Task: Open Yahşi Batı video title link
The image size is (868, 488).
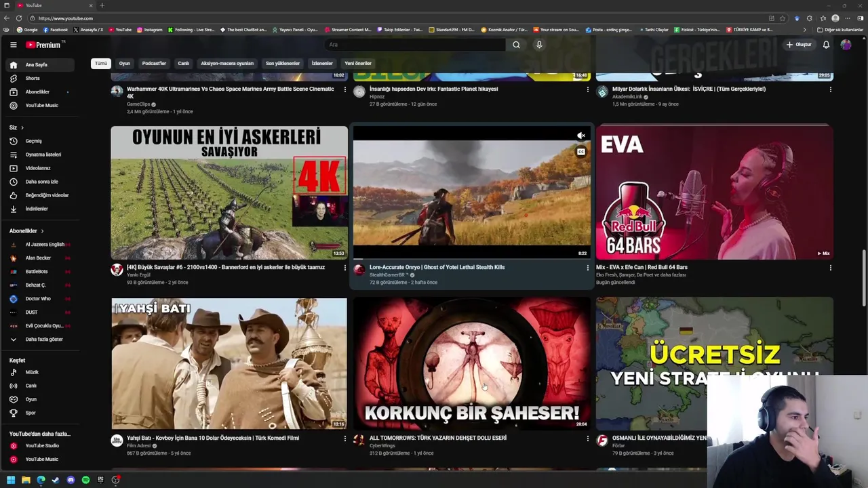Action: point(213,438)
